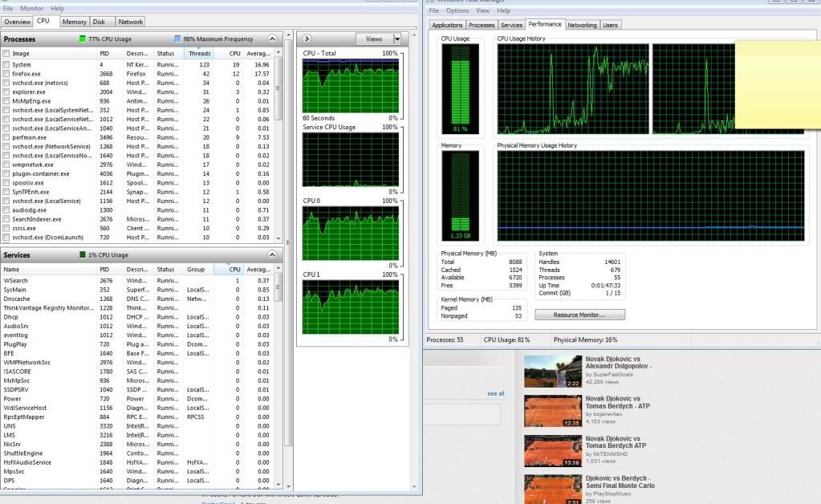Image resolution: width=821 pixels, height=504 pixels.
Task: Sort processes by the Threads column header
Action: pos(199,54)
